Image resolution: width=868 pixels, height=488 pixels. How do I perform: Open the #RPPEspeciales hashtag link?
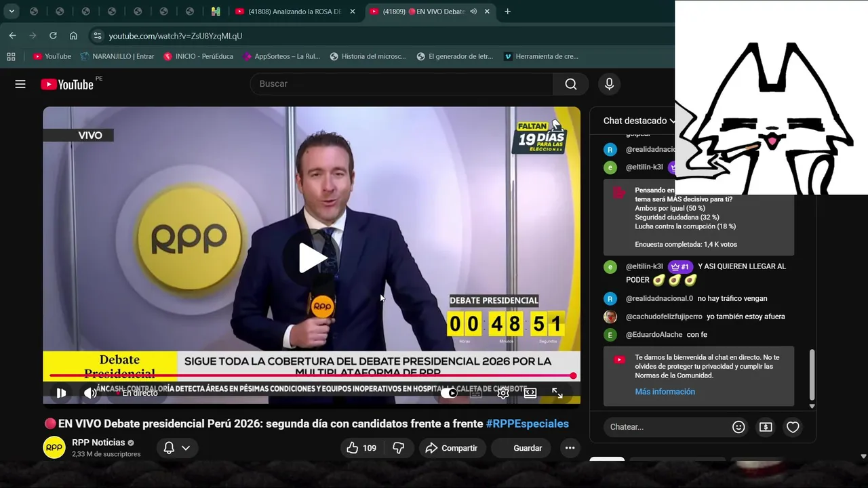tap(528, 424)
